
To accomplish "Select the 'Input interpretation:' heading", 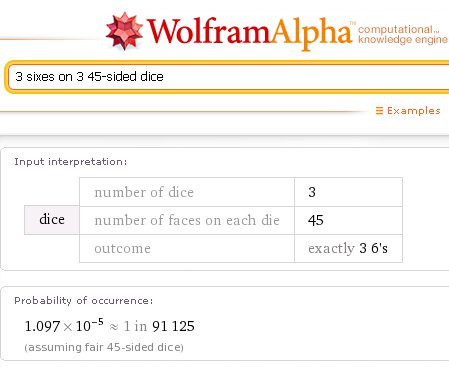I will point(71,162).
